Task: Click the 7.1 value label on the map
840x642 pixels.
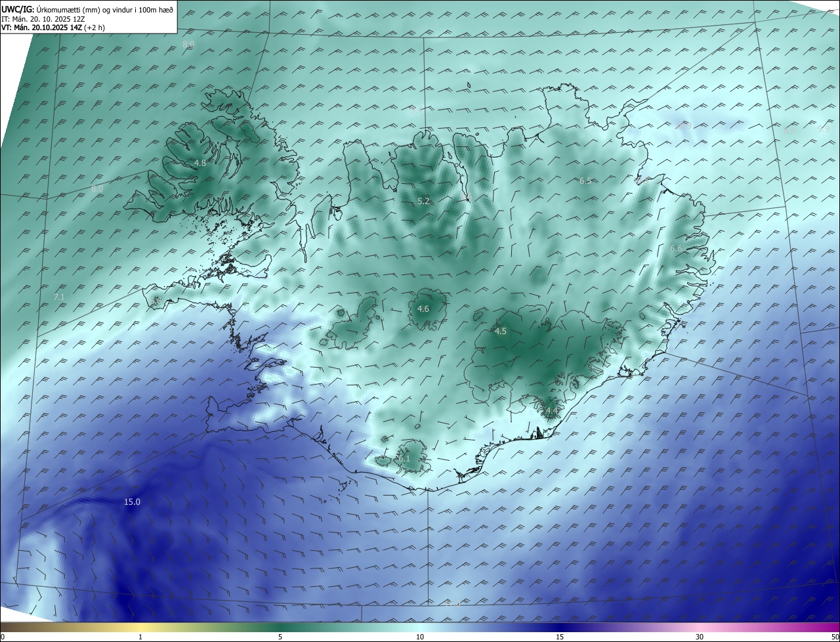Action: tap(59, 297)
